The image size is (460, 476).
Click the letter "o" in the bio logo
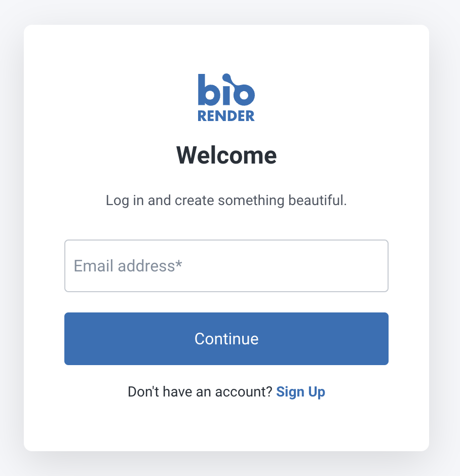coord(244,95)
